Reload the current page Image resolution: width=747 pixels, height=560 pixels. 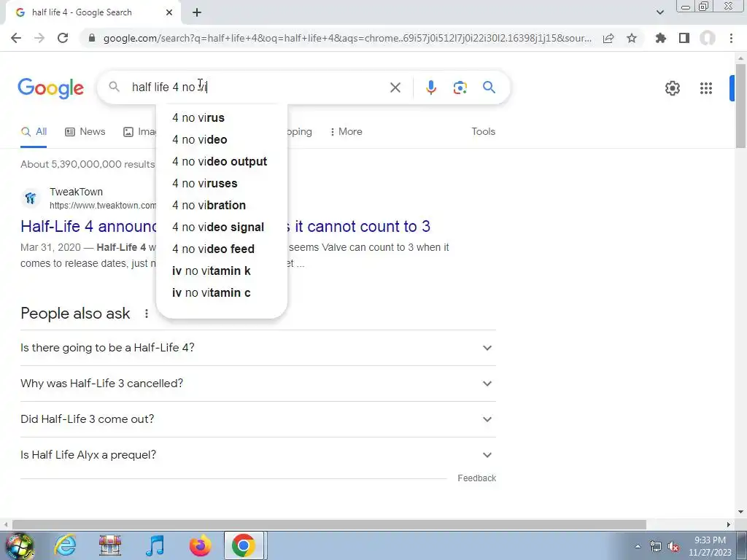click(x=63, y=38)
